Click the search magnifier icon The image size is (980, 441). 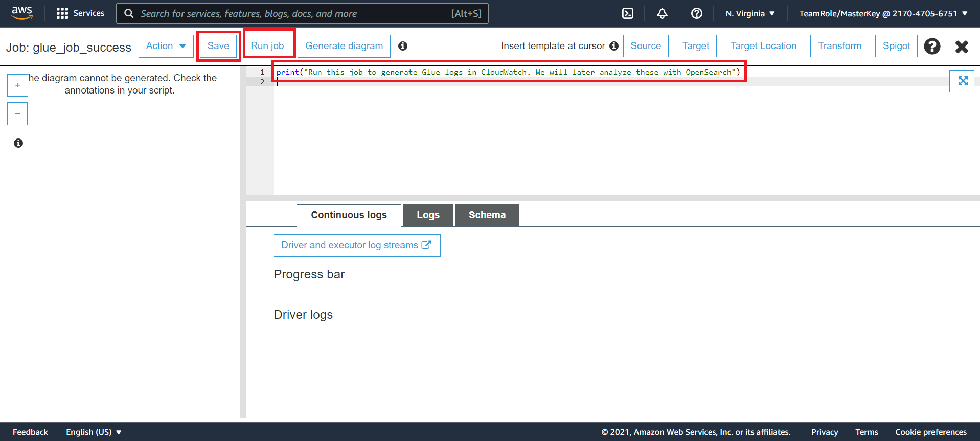[129, 13]
